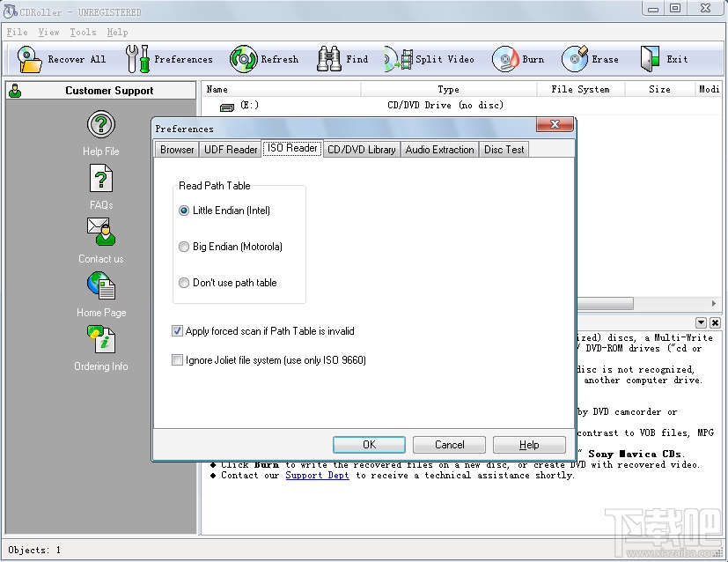This screenshot has height=562, width=728.
Task: Click the 'CD/DVD Drive (no disc)' entry
Action: 445,106
